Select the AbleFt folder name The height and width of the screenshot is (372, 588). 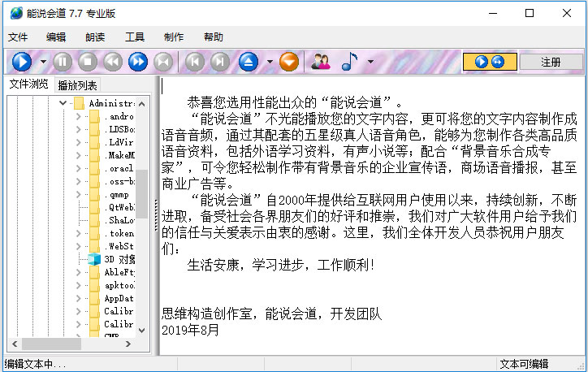119,272
